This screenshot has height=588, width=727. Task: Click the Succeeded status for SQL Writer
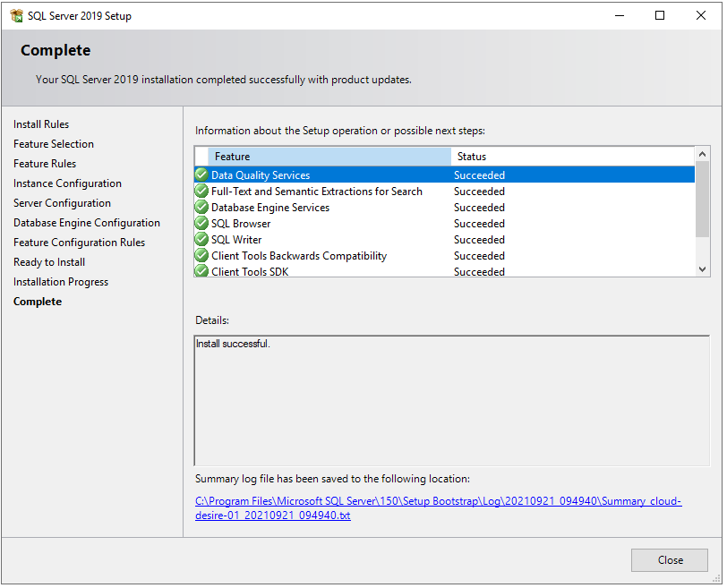tap(479, 240)
